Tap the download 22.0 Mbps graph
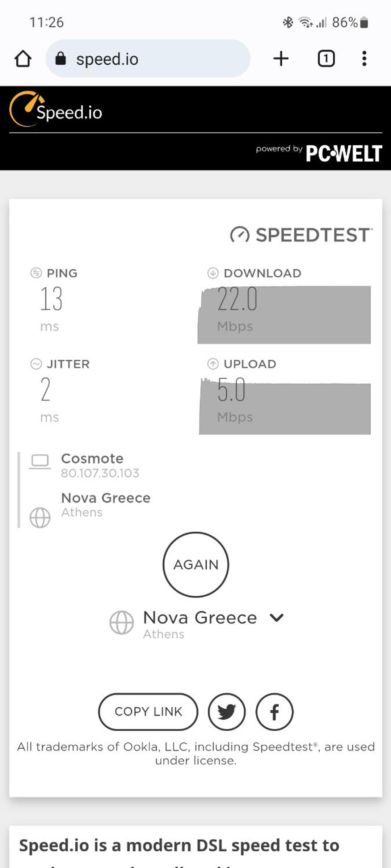This screenshot has height=868, width=391. (x=284, y=314)
